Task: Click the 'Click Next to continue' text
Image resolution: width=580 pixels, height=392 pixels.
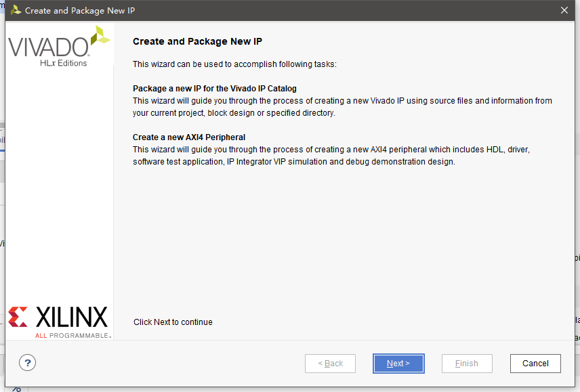Action: 173,322
